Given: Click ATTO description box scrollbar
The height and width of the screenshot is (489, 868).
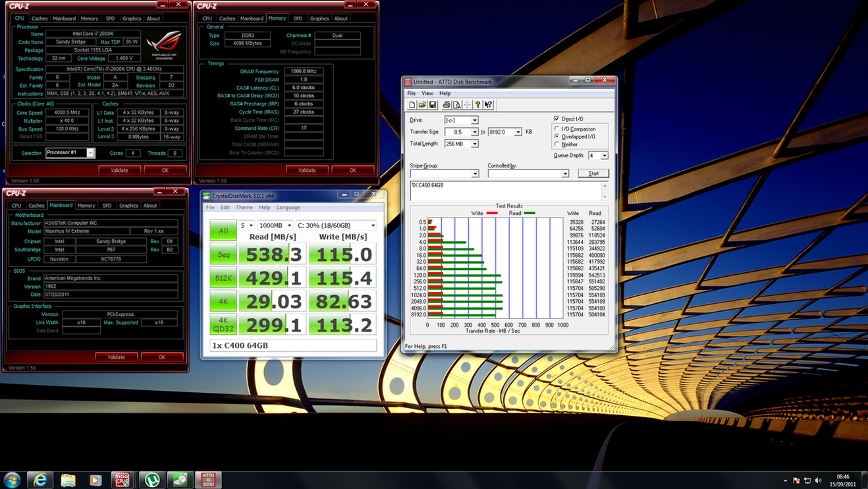Looking at the screenshot, I should point(605,190).
